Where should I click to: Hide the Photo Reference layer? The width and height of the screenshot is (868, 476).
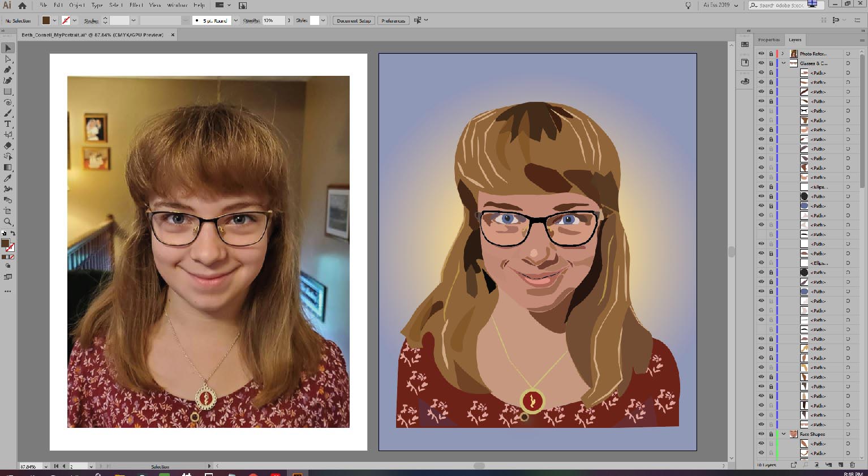(x=761, y=54)
